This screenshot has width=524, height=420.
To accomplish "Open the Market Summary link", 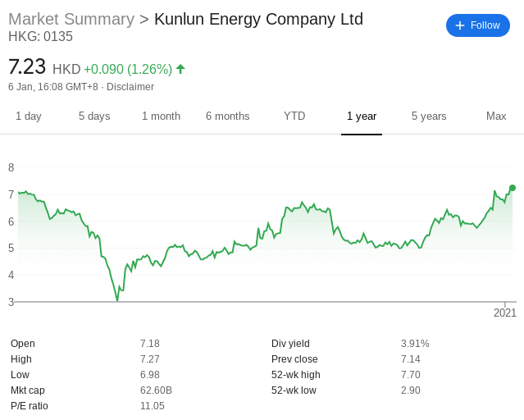I will click(x=71, y=19).
